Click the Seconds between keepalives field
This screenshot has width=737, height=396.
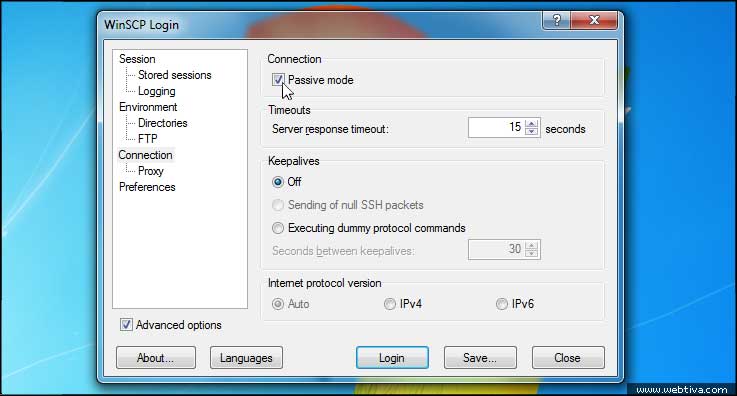(496, 249)
